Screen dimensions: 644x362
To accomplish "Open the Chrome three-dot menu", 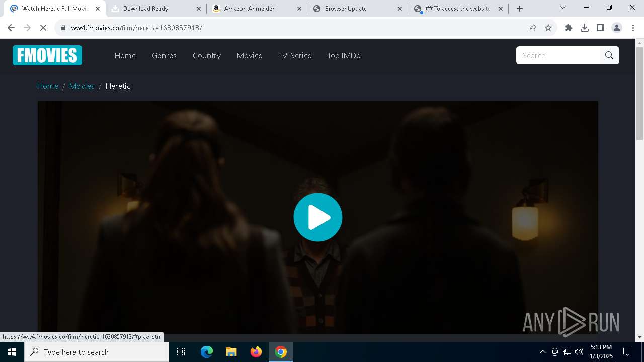I will (x=633, y=28).
